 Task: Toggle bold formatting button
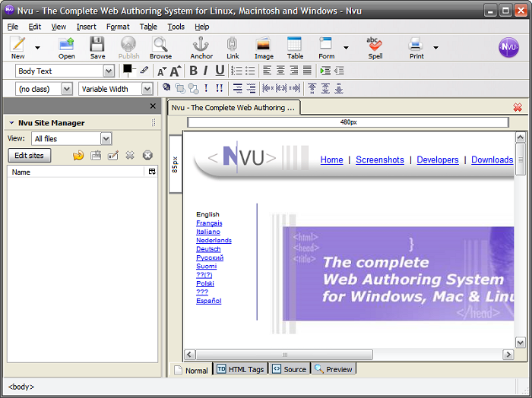tap(193, 71)
